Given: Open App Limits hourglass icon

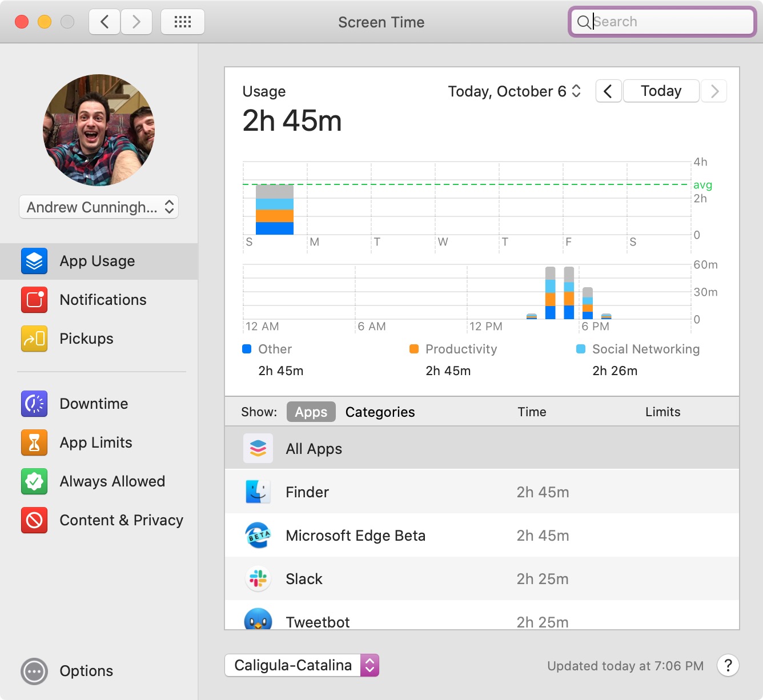Looking at the screenshot, I should (34, 443).
